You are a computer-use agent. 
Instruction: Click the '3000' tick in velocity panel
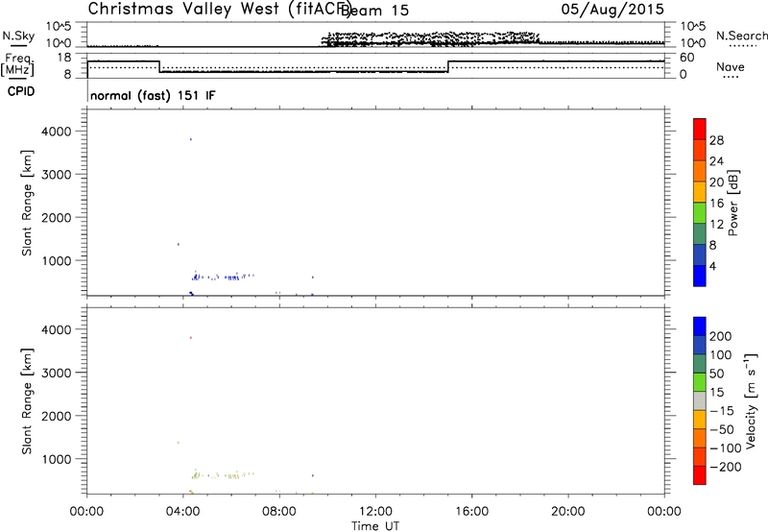(x=57, y=373)
